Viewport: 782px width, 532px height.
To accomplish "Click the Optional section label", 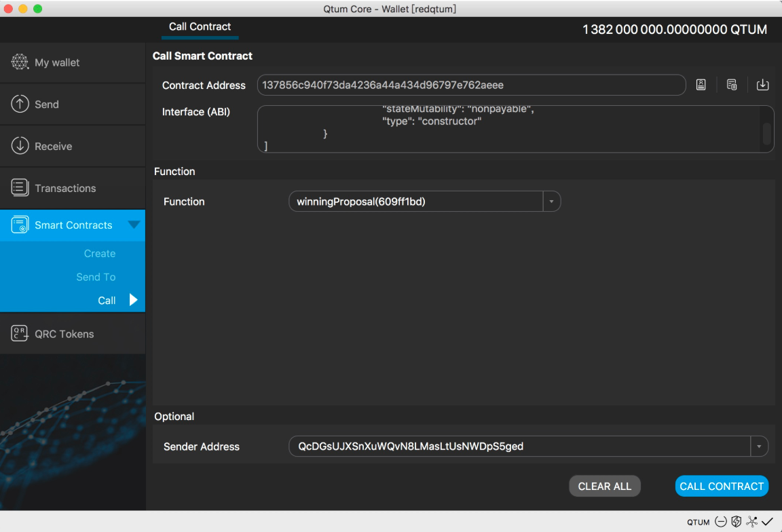I will [x=174, y=417].
